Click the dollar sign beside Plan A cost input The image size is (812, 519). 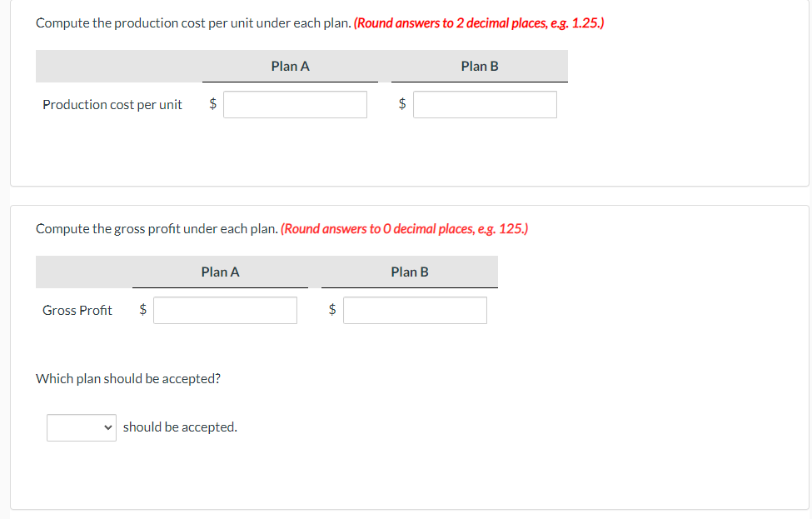pos(212,104)
